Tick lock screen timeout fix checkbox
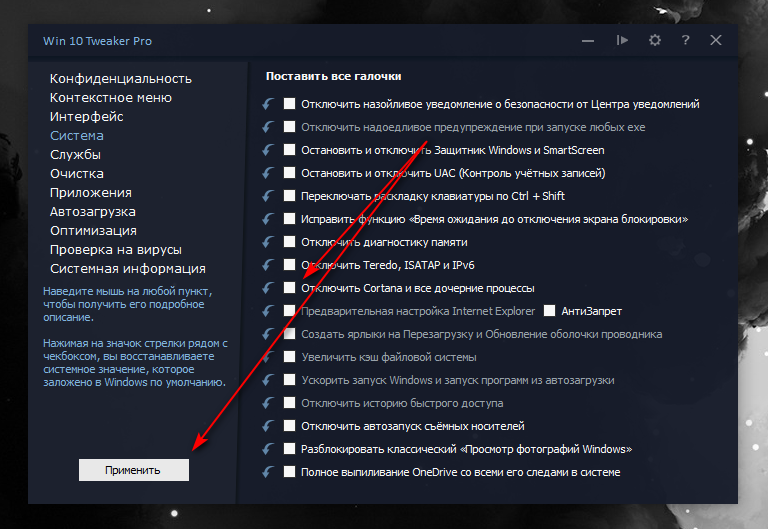The image size is (768, 529). [289, 218]
